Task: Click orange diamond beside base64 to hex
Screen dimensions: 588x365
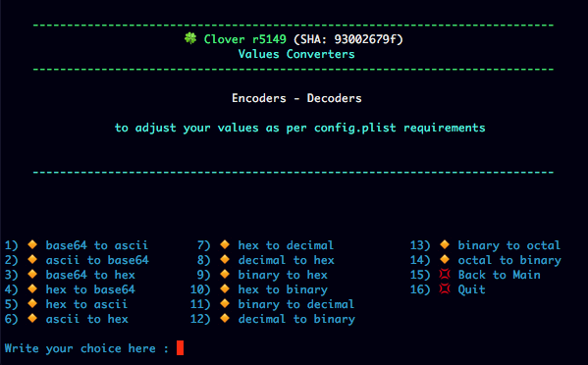Action: (x=32, y=275)
